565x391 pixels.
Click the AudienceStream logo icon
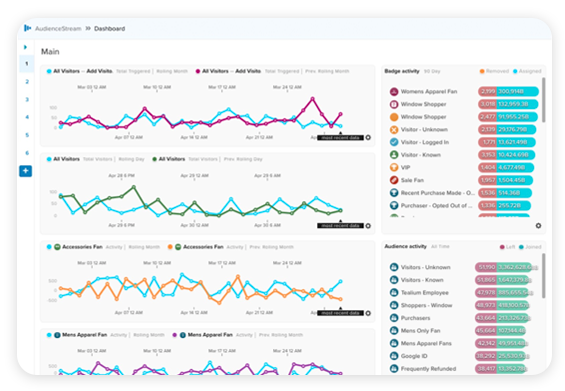27,28
